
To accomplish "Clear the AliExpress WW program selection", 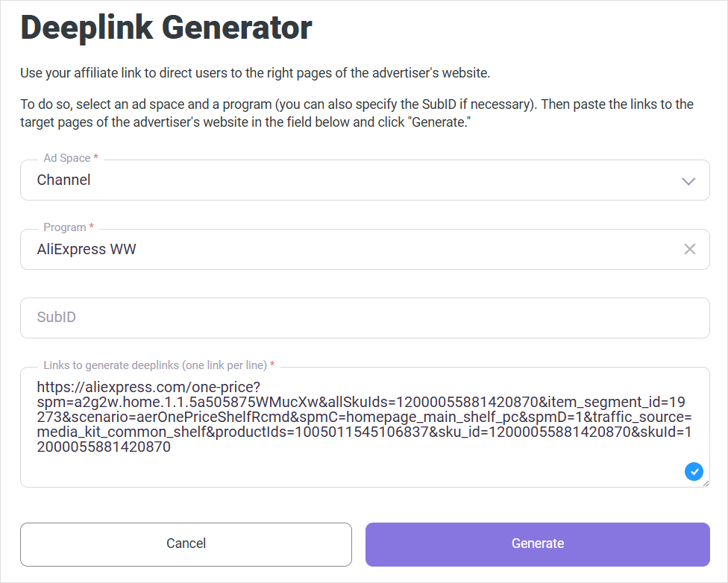I will point(690,249).
